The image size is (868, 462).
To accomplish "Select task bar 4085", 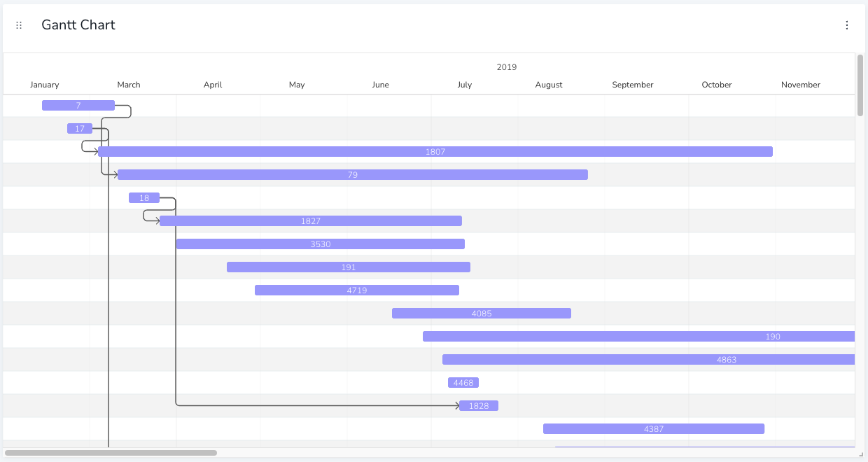I will (481, 313).
